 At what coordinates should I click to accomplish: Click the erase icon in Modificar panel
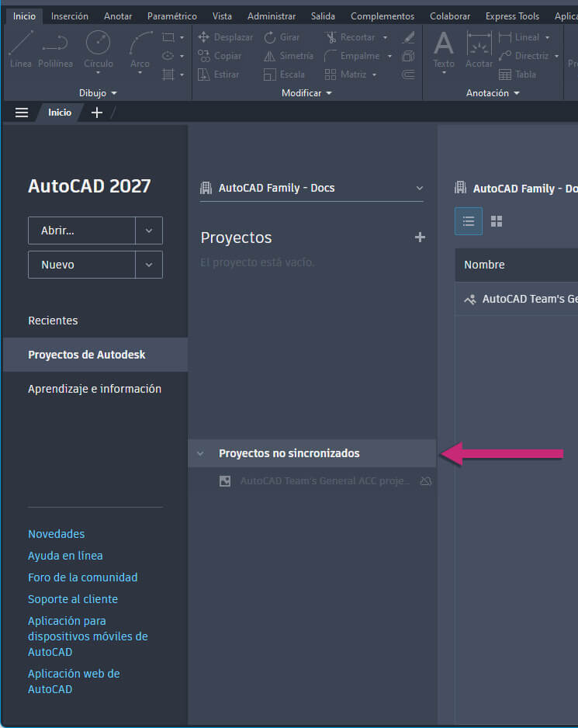tap(409, 37)
